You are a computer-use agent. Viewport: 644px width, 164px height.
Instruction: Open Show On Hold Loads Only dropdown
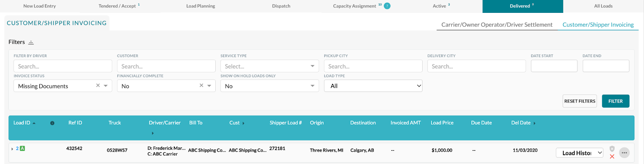[x=270, y=86]
